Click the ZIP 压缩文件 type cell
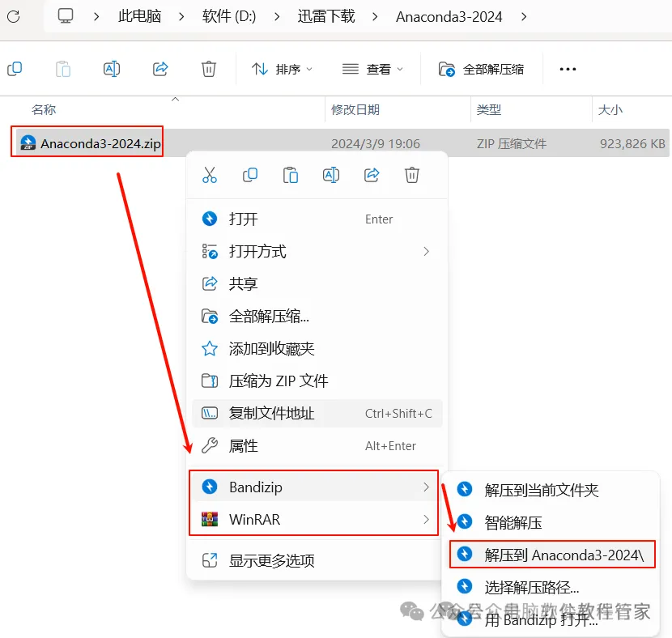Screen dimensions: 672x638 point(512,143)
